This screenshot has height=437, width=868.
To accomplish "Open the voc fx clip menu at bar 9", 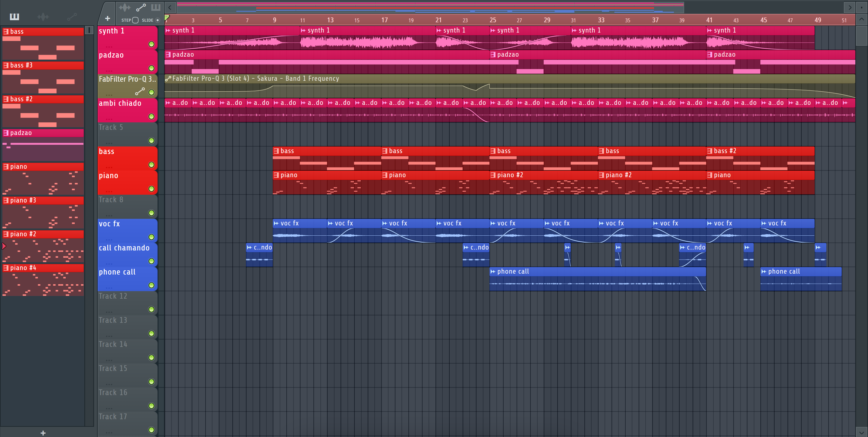I will tap(276, 223).
